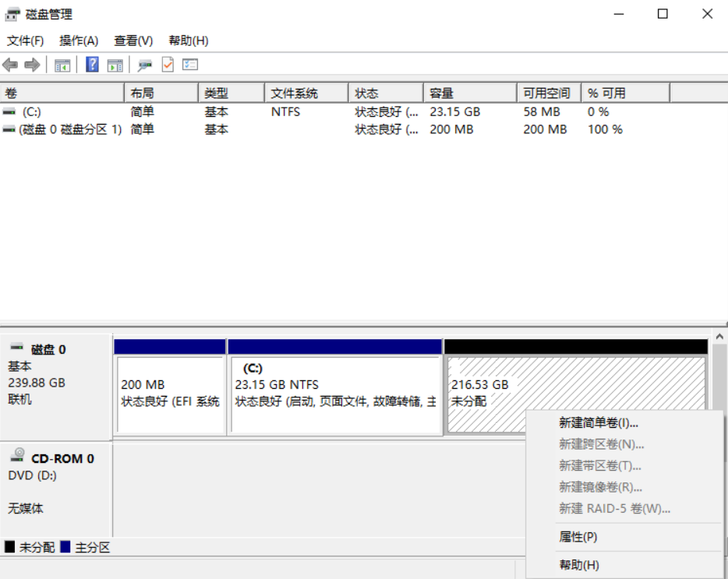Click the checkmark document toolbar icon

(168, 65)
